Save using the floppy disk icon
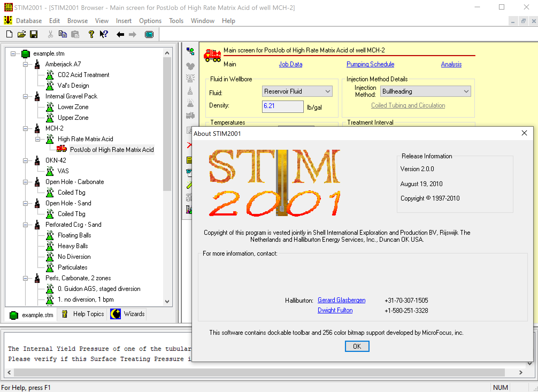The width and height of the screenshot is (538, 392). (34, 34)
